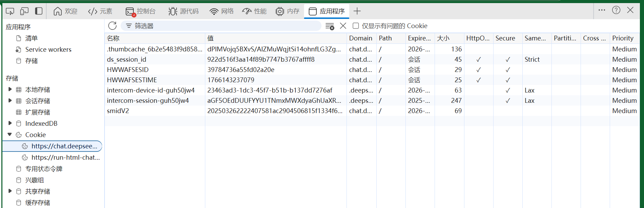Screen dimensions: 644x208
Task: Open the 网络 tab
Action: tap(221, 11)
